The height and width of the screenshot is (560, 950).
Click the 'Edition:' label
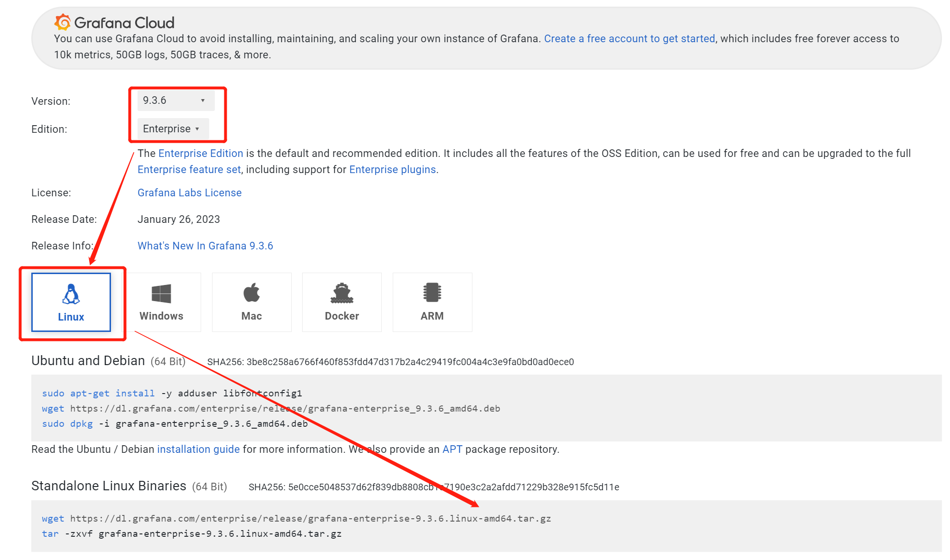tap(49, 129)
